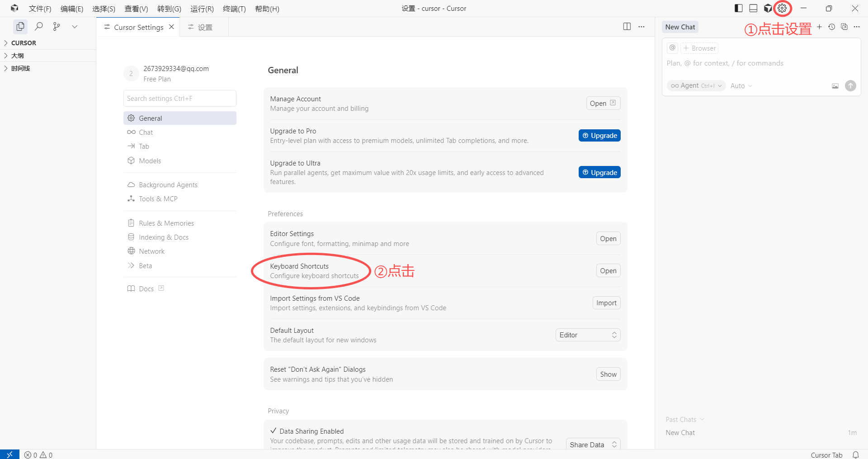
Task: Open Tools & MCP settings
Action: coord(179,199)
